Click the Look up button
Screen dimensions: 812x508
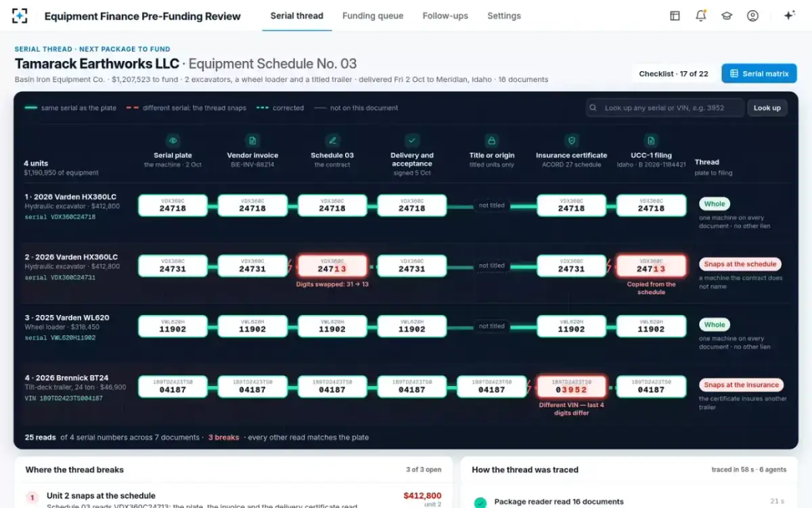(767, 108)
